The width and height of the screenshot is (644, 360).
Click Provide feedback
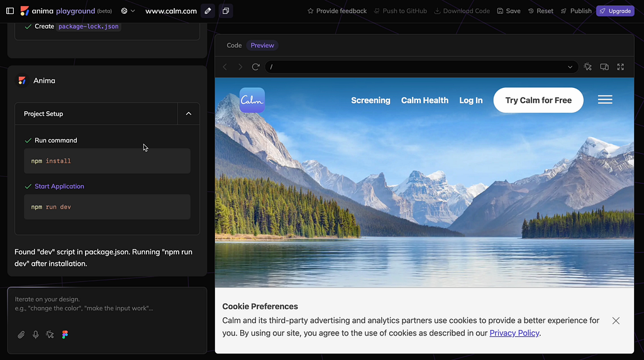point(337,11)
